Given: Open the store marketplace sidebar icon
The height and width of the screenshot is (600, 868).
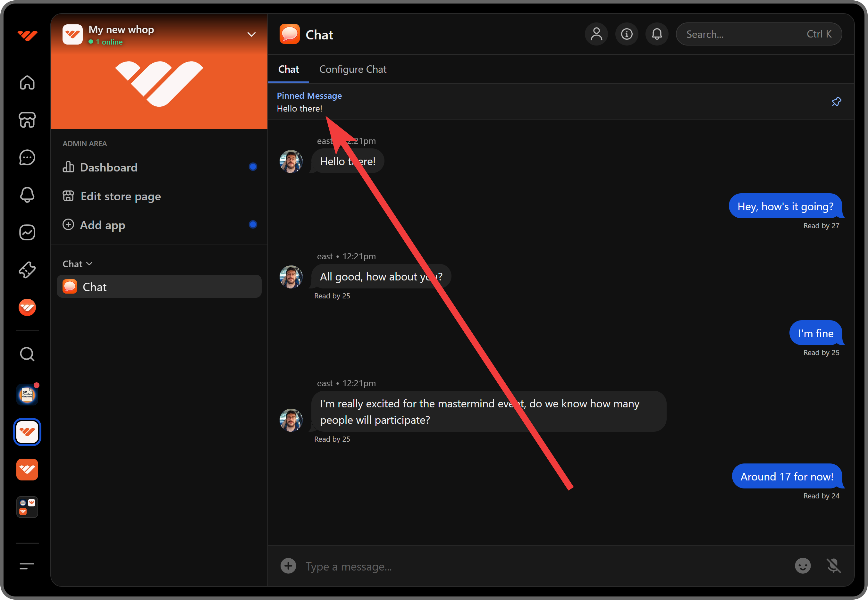Looking at the screenshot, I should (x=27, y=120).
